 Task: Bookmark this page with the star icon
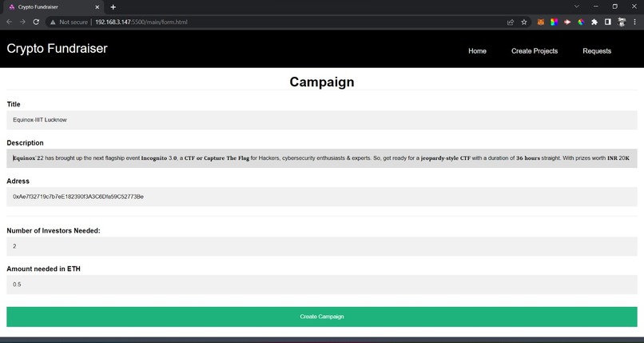[524, 22]
